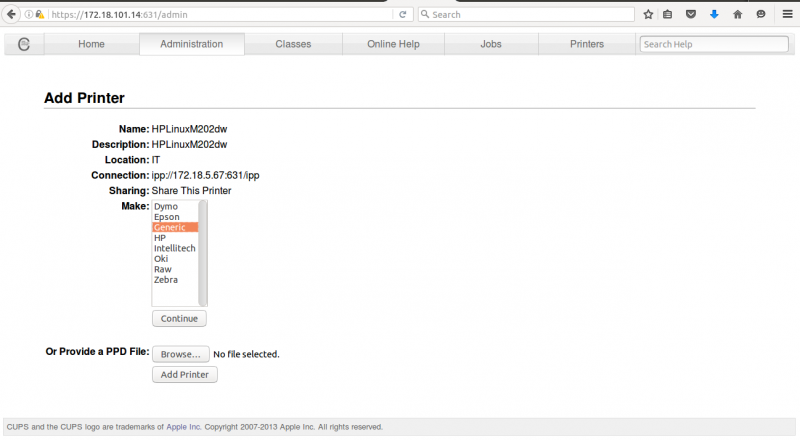The width and height of the screenshot is (800, 440).
Task: Show bookmarks list icon
Action: point(667,14)
